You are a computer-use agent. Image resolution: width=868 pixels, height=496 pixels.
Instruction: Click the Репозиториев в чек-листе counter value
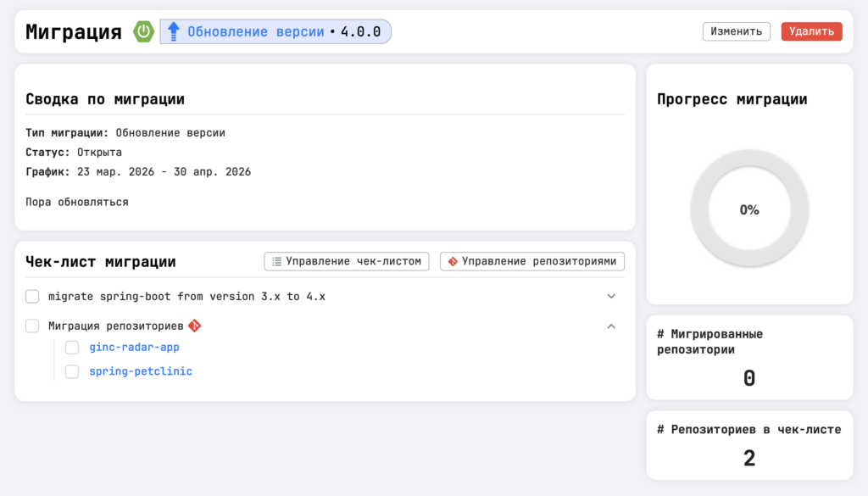pyautogui.click(x=749, y=459)
